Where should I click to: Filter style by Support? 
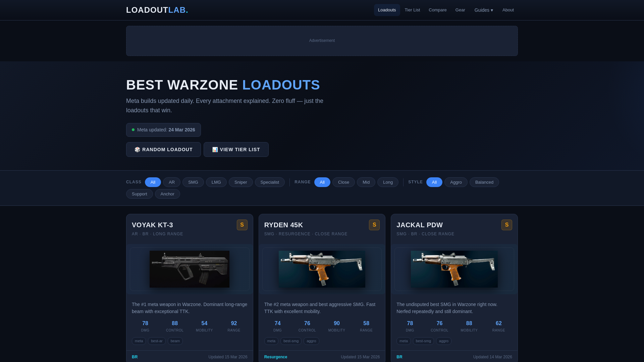coord(140,194)
